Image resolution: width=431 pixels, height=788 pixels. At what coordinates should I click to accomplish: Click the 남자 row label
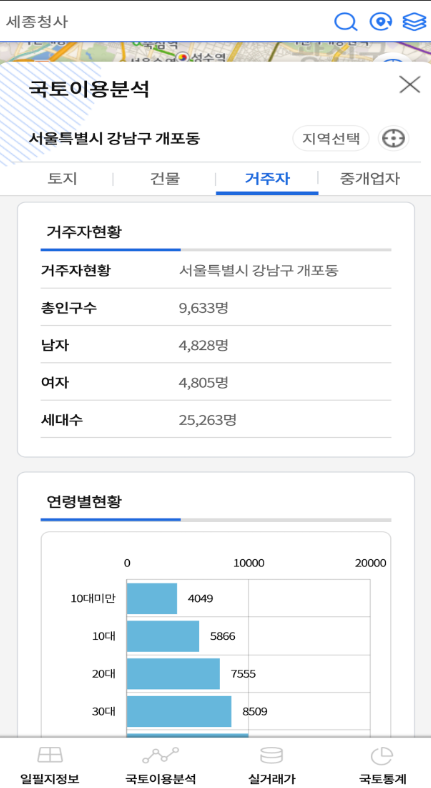tap(55, 345)
